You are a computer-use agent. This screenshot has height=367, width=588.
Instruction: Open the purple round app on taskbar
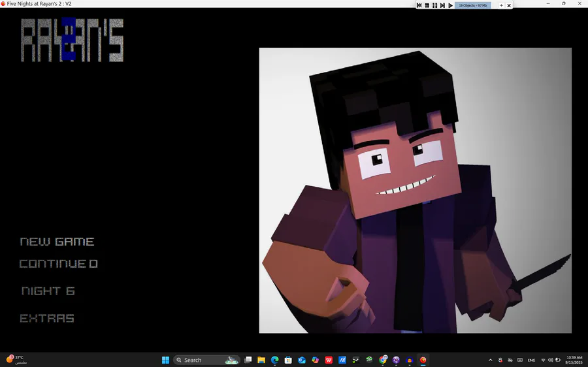pos(396,360)
